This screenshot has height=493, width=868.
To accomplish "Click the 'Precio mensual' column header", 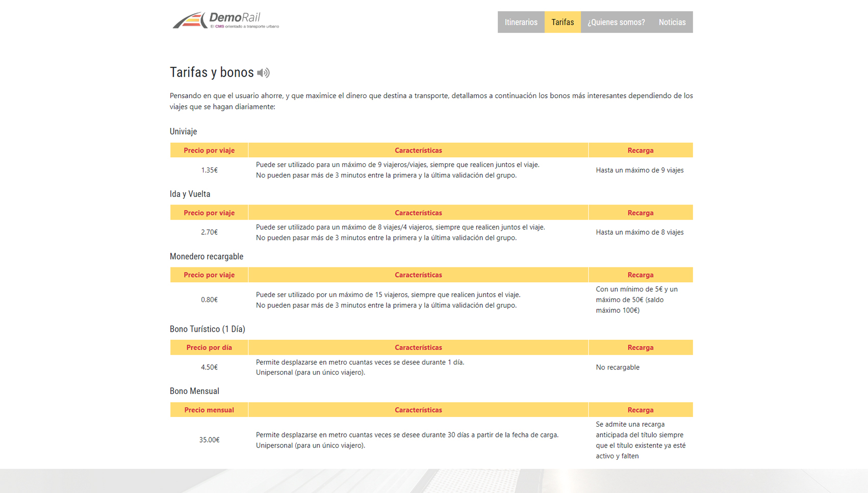I will pos(209,410).
